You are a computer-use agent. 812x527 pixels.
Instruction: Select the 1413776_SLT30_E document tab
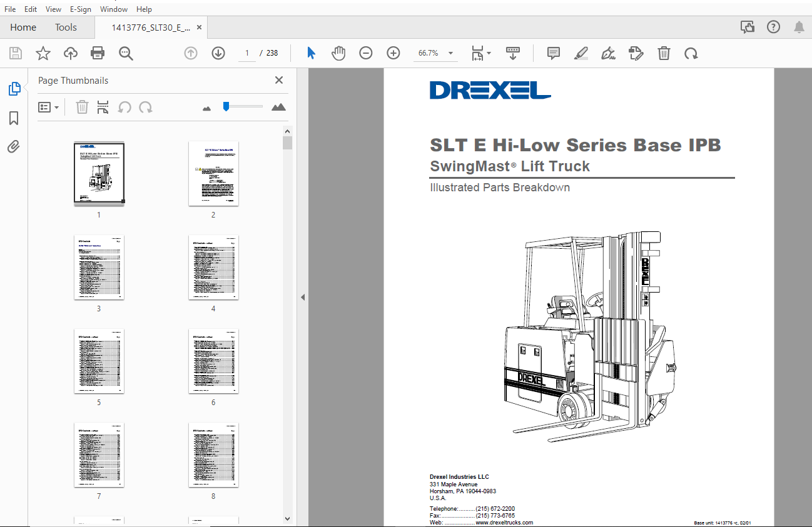[x=150, y=27]
